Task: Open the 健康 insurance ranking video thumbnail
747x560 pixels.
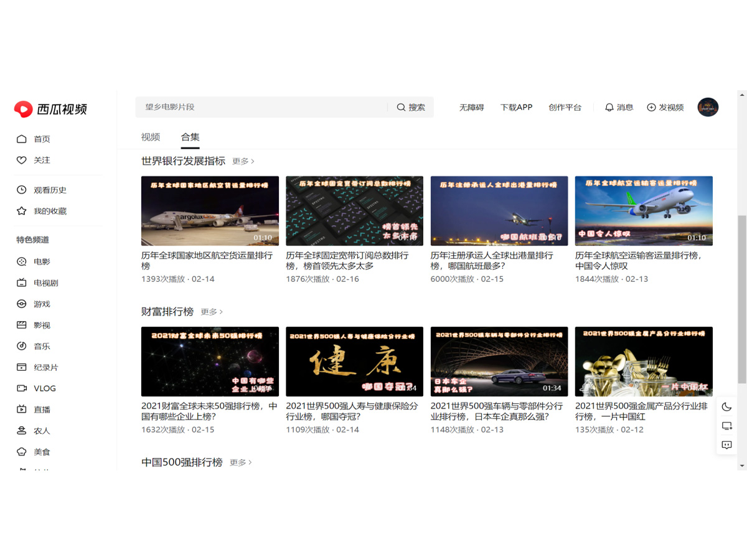Action: pyautogui.click(x=354, y=362)
